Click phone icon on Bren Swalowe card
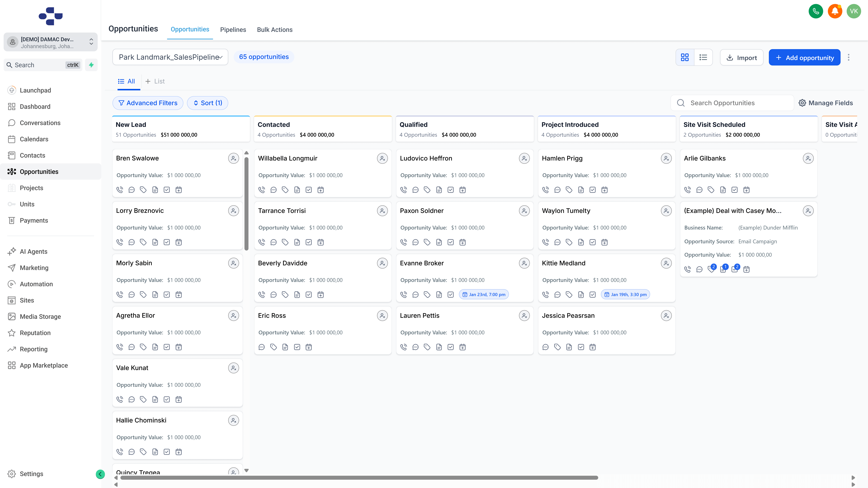The image size is (868, 488). (120, 190)
